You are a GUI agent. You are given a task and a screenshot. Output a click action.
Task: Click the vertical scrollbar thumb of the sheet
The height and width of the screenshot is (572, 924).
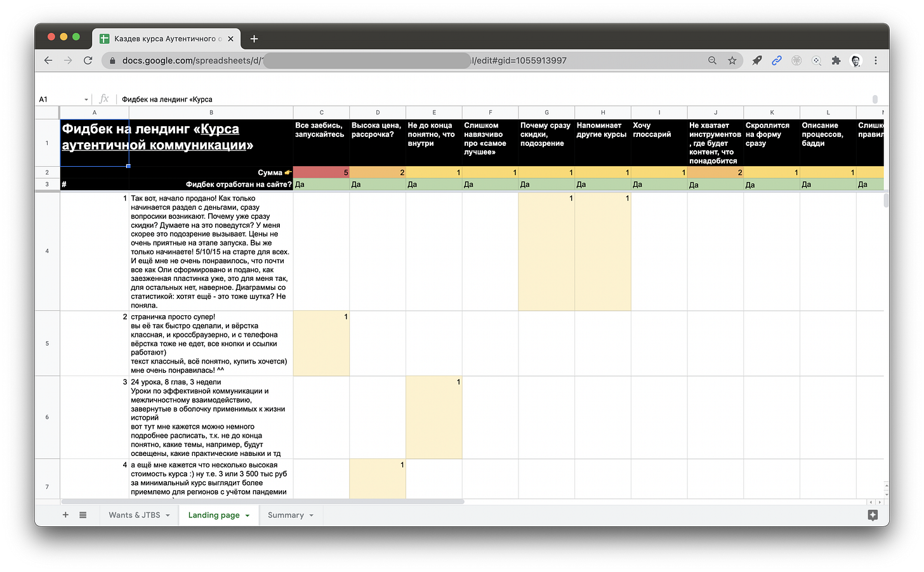[886, 200]
